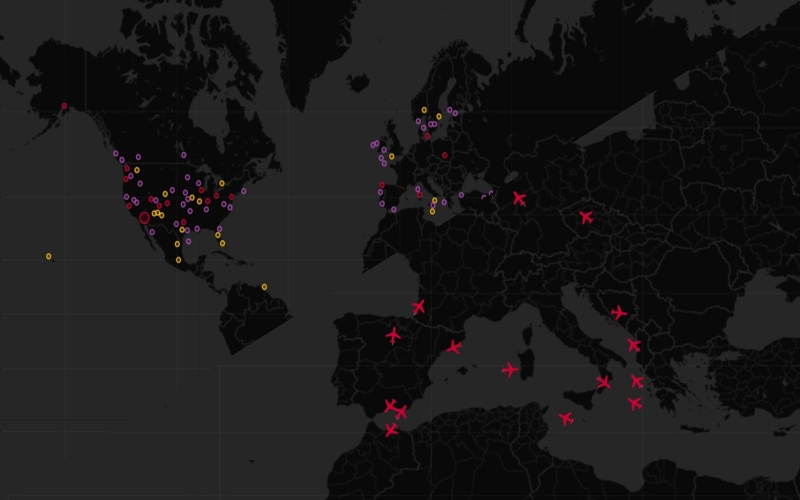Click the yellow marker at Hawaii
The width and height of the screenshot is (800, 500).
coord(48,256)
